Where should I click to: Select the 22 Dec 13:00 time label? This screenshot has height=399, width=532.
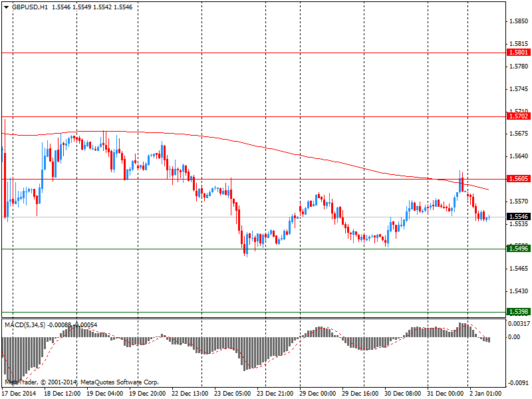[190, 394]
